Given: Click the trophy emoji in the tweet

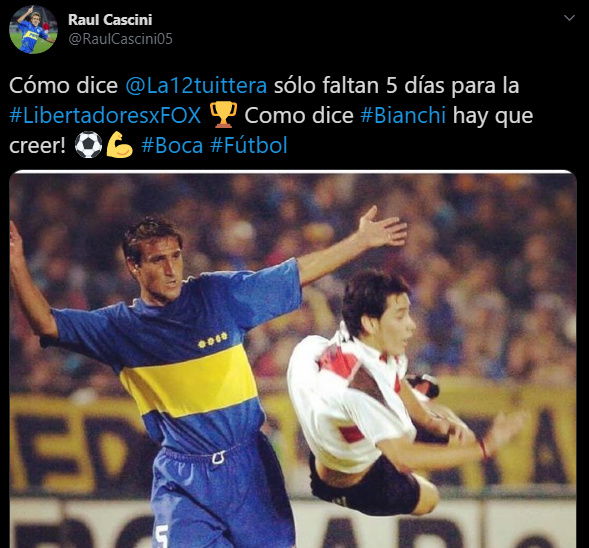Looking at the screenshot, I should click(223, 115).
